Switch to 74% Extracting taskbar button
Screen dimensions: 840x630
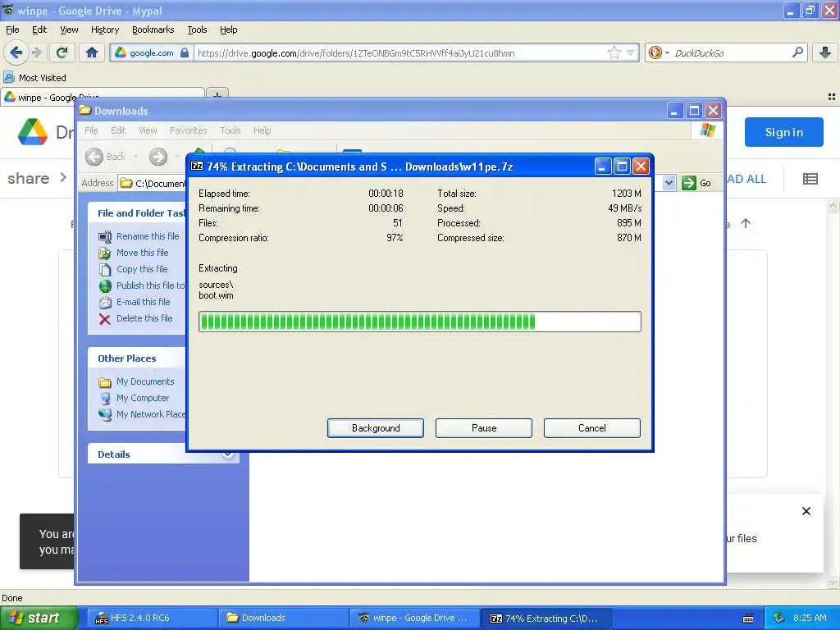pyautogui.click(x=545, y=618)
